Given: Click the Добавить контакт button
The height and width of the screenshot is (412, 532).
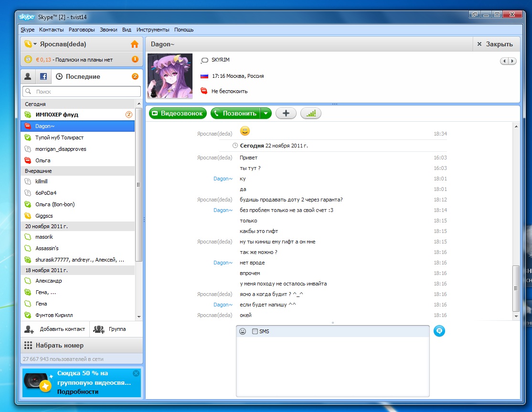Looking at the screenshot, I should click(x=55, y=329).
